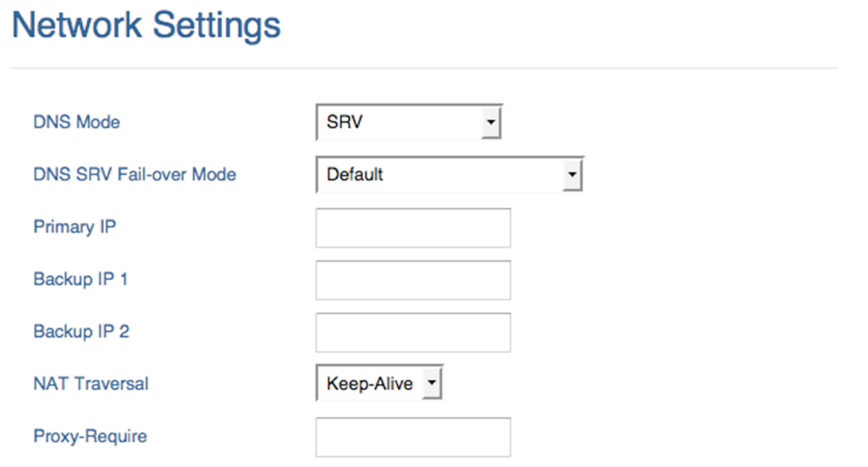Image resolution: width=868 pixels, height=467 pixels.
Task: Click the Primary IP label
Action: (75, 227)
